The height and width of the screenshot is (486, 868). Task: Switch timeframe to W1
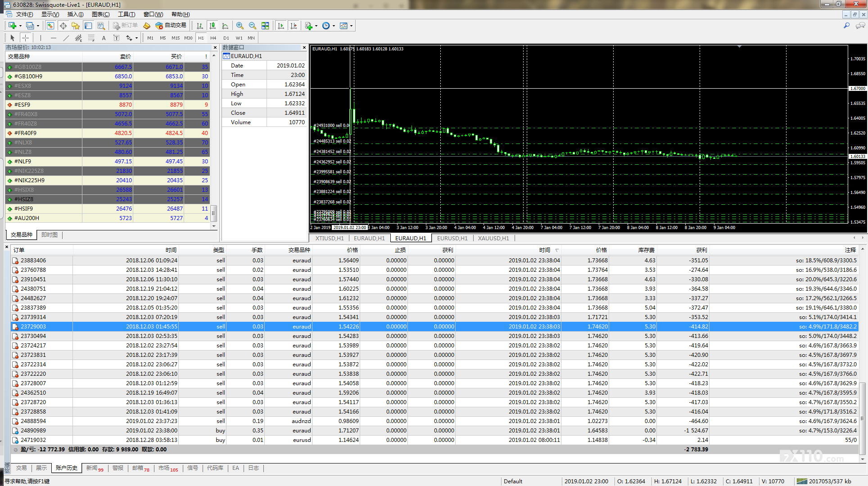(x=239, y=38)
